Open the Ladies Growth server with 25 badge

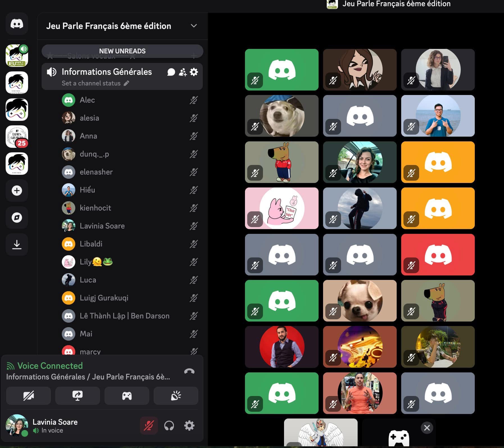(x=17, y=137)
